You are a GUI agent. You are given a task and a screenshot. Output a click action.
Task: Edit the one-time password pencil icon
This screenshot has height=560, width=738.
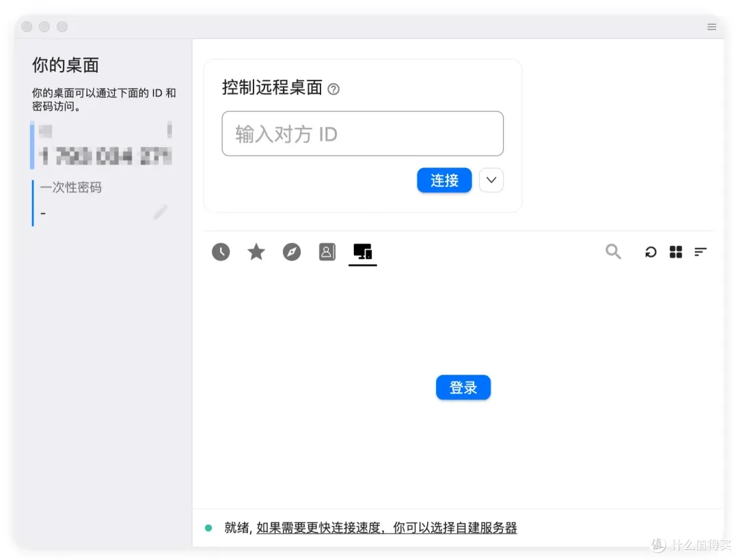coord(160,212)
